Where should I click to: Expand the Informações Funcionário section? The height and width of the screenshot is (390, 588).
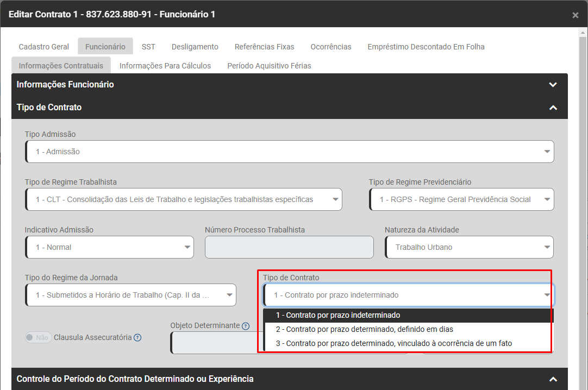coord(553,85)
